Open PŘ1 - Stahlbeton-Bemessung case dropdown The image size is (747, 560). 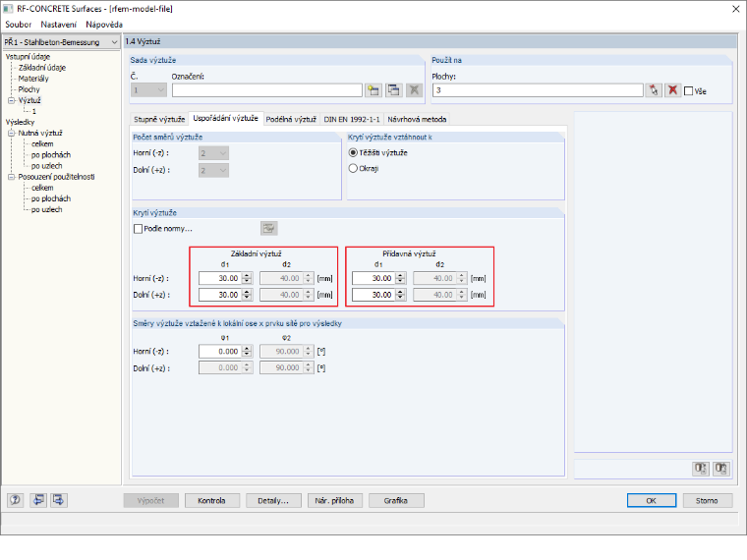[x=61, y=42]
